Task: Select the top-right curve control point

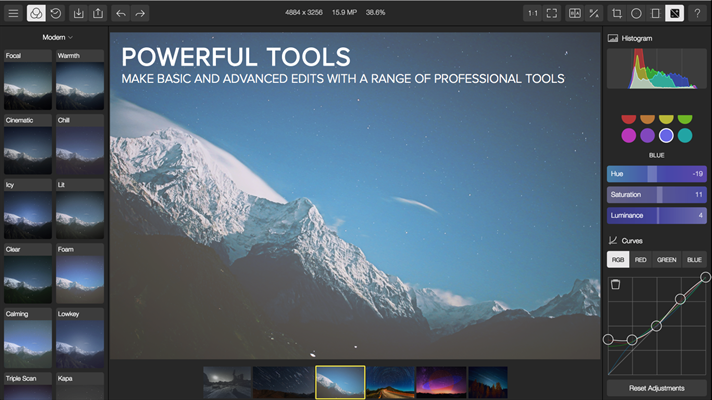Action: coord(705,277)
